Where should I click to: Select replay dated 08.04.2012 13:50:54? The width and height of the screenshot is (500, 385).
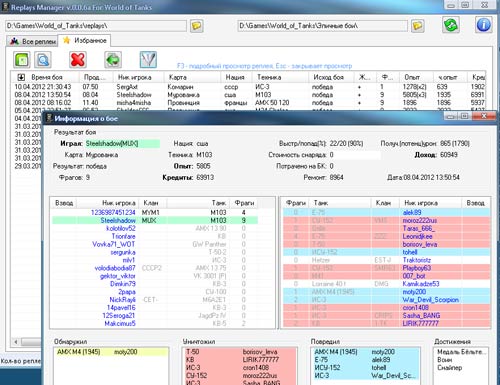pos(248,95)
